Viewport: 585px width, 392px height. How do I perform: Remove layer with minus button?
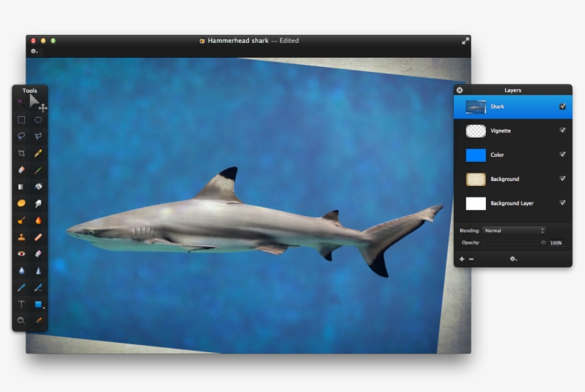tap(471, 259)
